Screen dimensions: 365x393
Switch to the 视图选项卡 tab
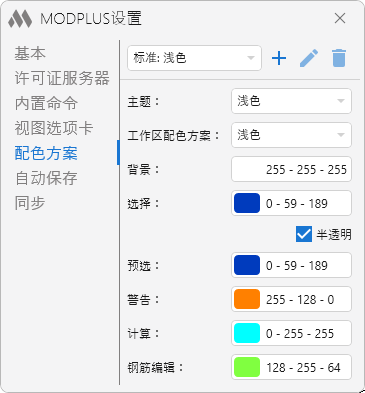(x=54, y=128)
